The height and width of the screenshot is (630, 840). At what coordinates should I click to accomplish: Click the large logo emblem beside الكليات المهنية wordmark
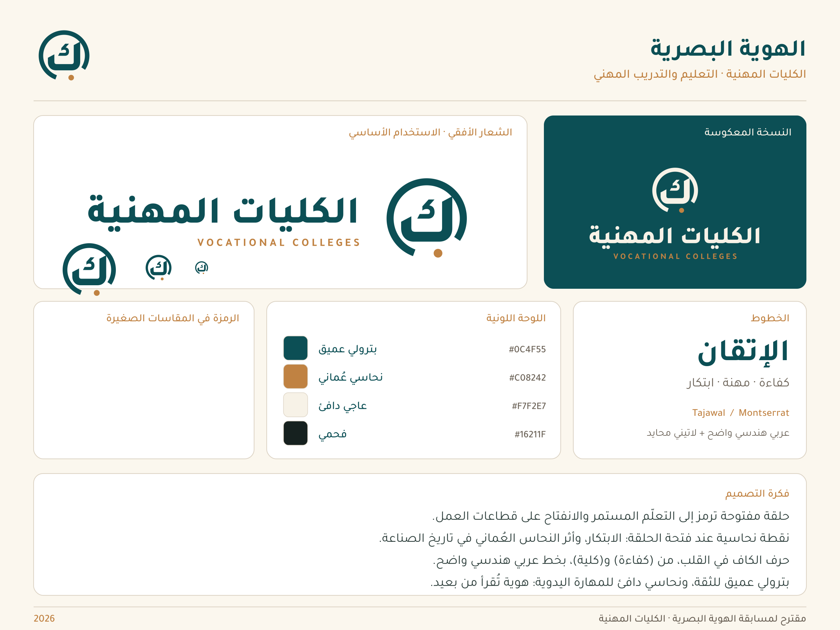point(426,218)
